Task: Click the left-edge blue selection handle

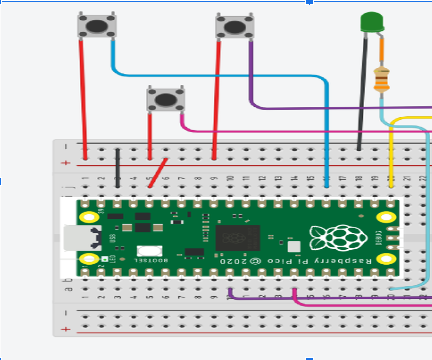Action: coord(1,181)
